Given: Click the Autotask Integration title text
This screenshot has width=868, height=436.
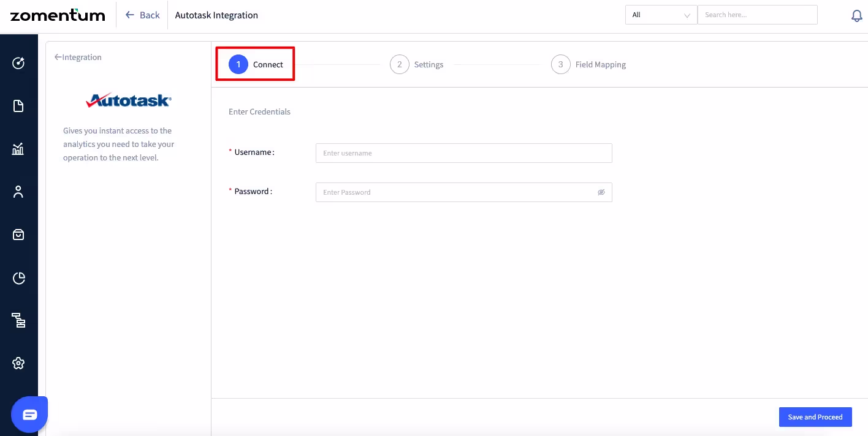Looking at the screenshot, I should click(x=216, y=15).
